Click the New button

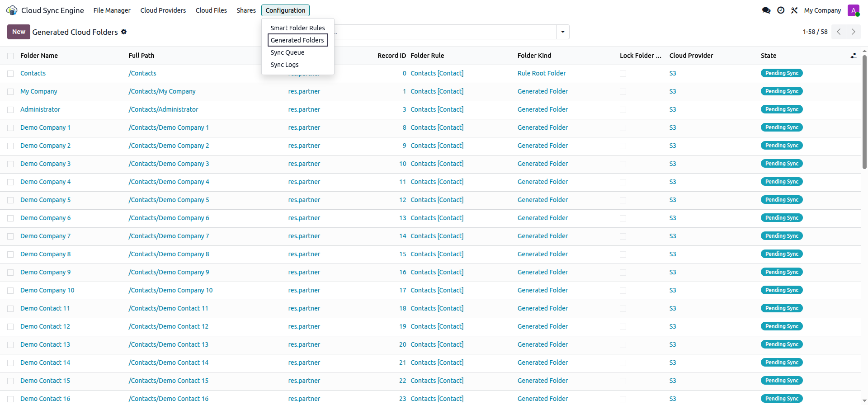click(19, 32)
